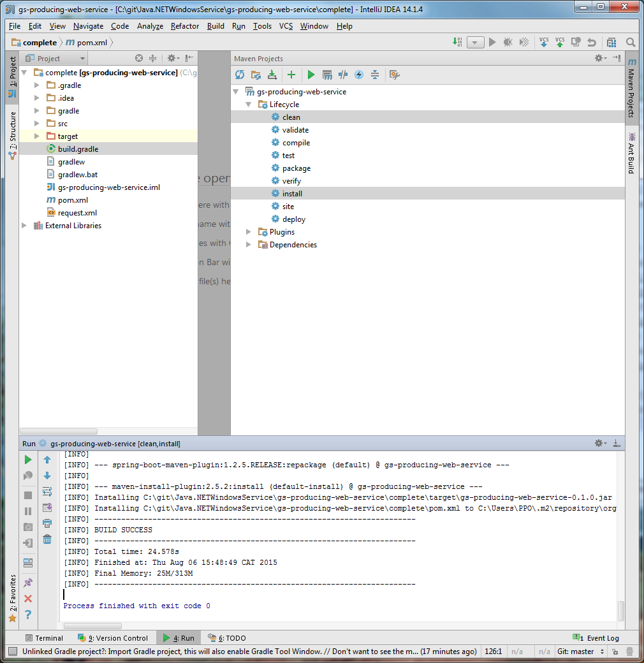Expand Maven Plugins node
Screen dimensions: 644x663
coord(249,231)
